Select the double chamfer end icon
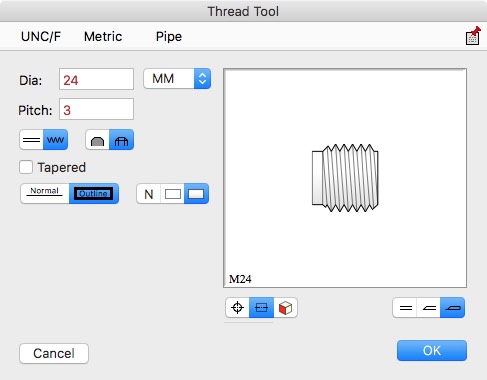The width and height of the screenshot is (487, 380). point(453,307)
